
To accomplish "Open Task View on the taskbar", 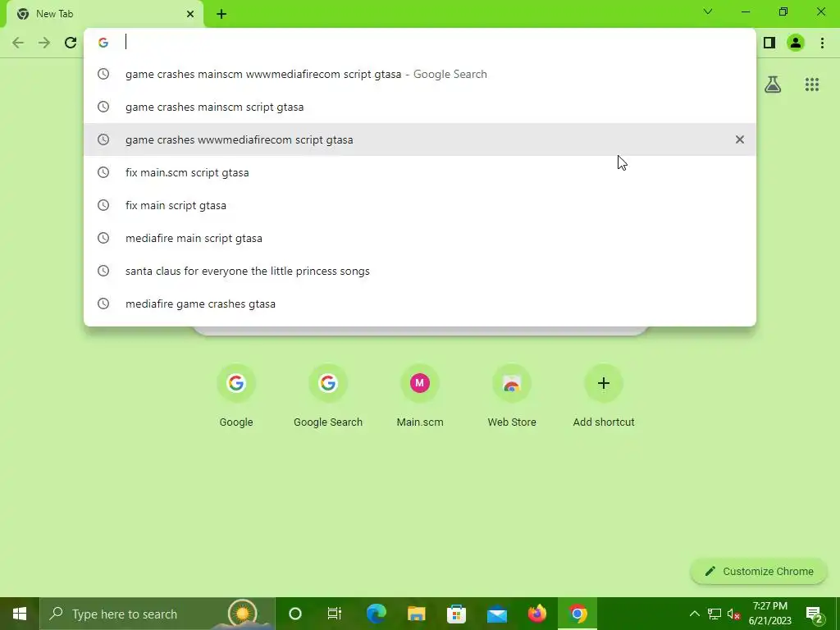I will (335, 614).
